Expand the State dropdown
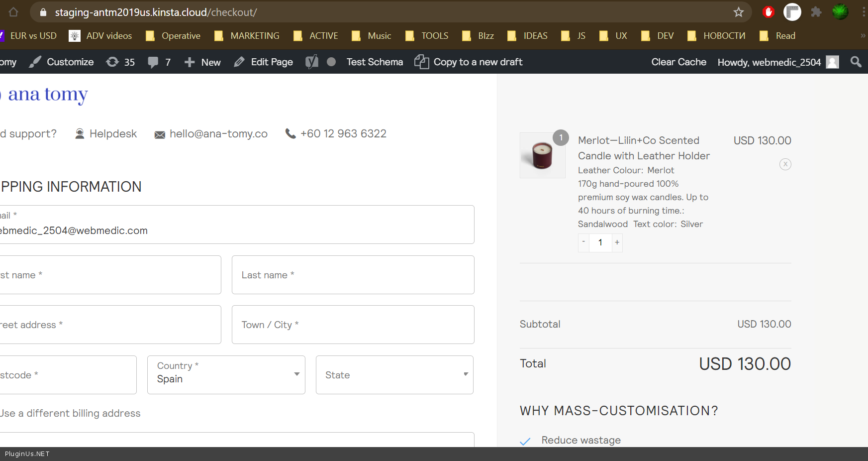This screenshot has height=461, width=868. (x=394, y=375)
